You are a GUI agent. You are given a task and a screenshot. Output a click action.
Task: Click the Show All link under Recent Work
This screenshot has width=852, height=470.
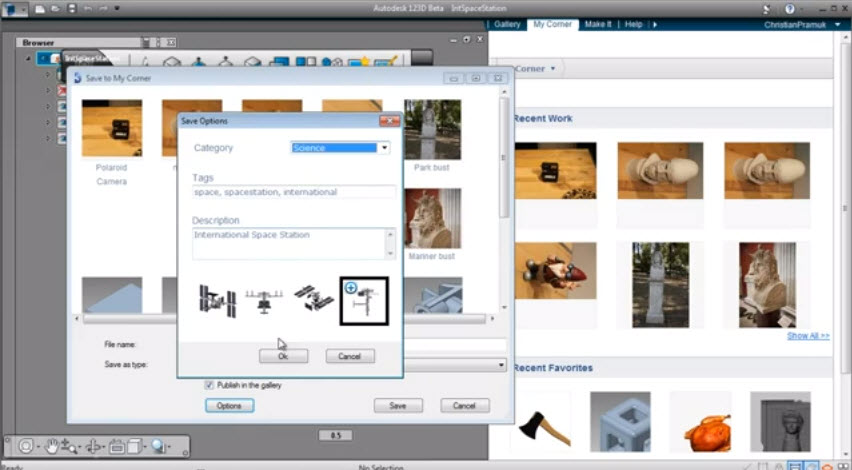pos(808,336)
